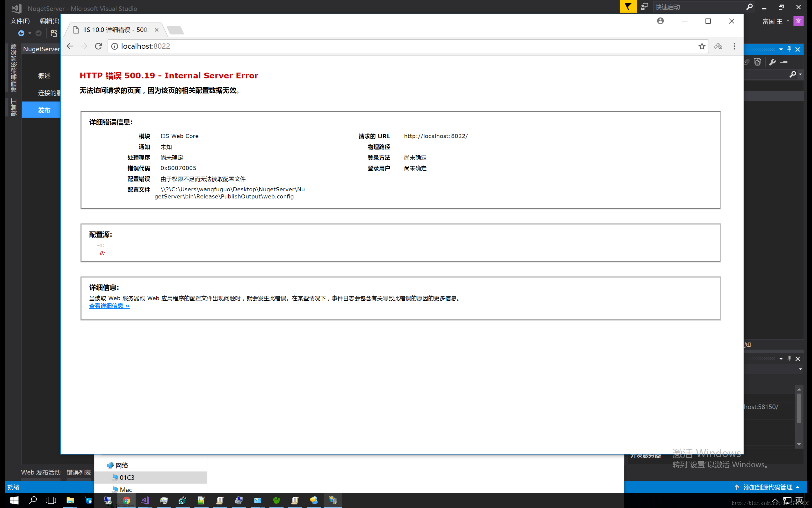The image size is (812, 508).
Task: Open the 工具箱 side tab
Action: (14, 107)
